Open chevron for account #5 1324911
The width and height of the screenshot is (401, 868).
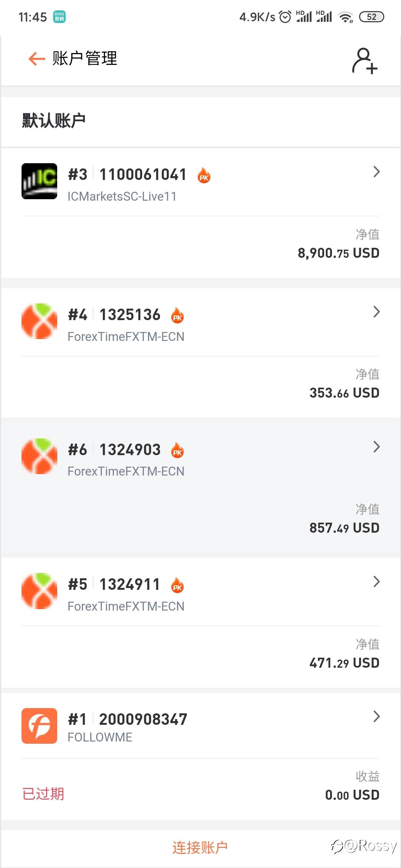[376, 582]
